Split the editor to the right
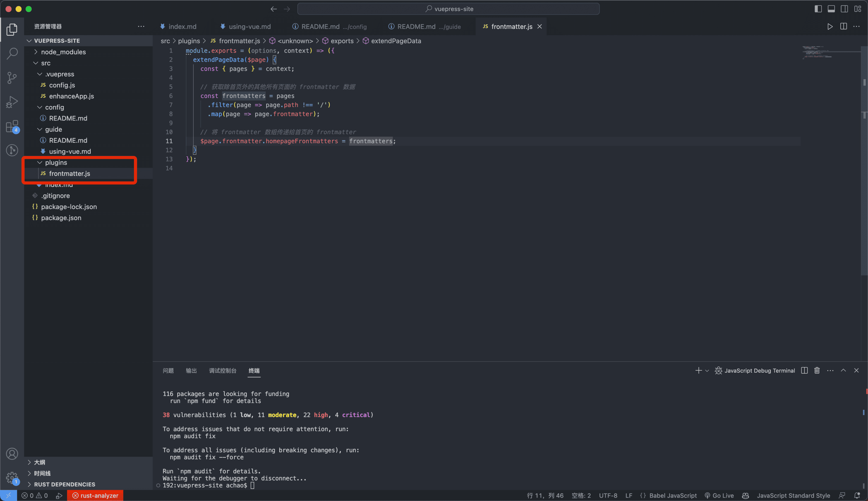Screen dimensions: 868x501 843,27
